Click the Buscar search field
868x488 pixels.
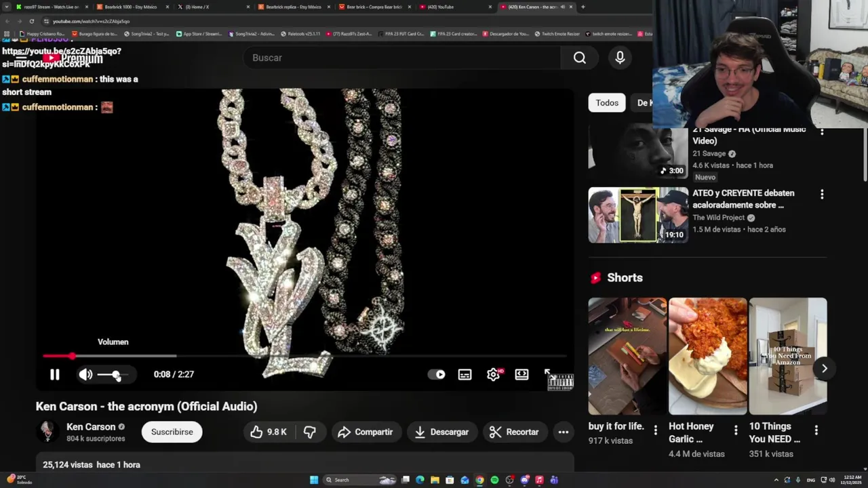[402, 58]
